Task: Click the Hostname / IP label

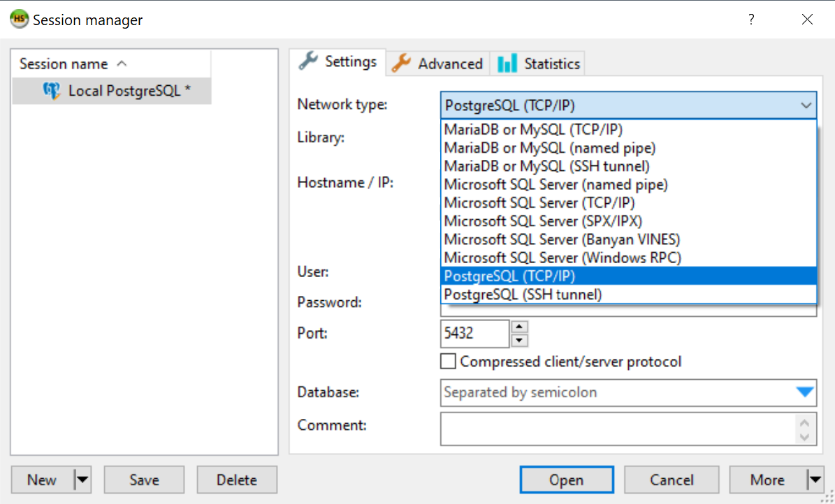Action: pyautogui.click(x=345, y=183)
